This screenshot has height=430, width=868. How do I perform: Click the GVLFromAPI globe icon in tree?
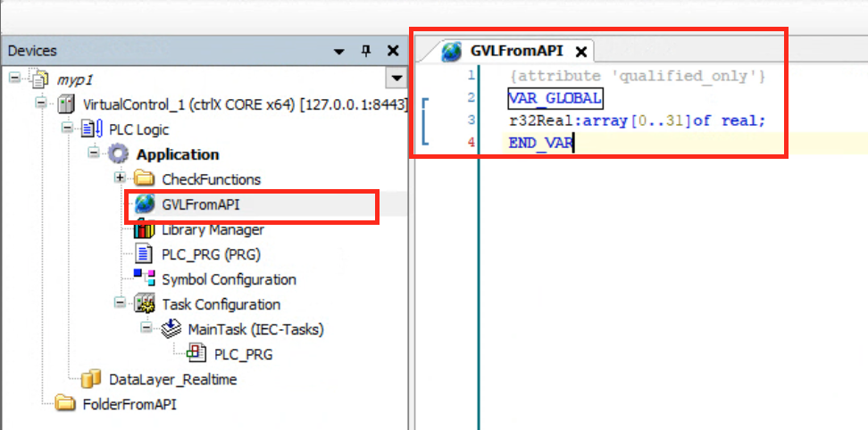click(145, 204)
